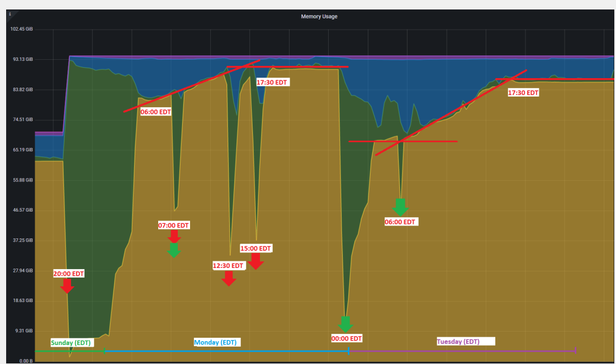The image size is (616, 364).
Task: Click the Sunday (EDT) day label
Action: [70, 342]
